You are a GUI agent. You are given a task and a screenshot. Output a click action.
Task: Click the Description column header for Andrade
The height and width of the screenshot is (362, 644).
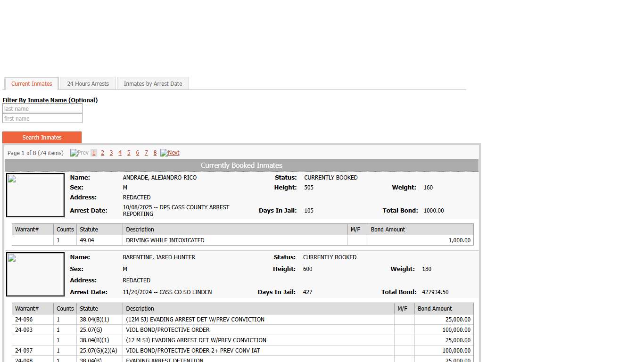point(140,230)
